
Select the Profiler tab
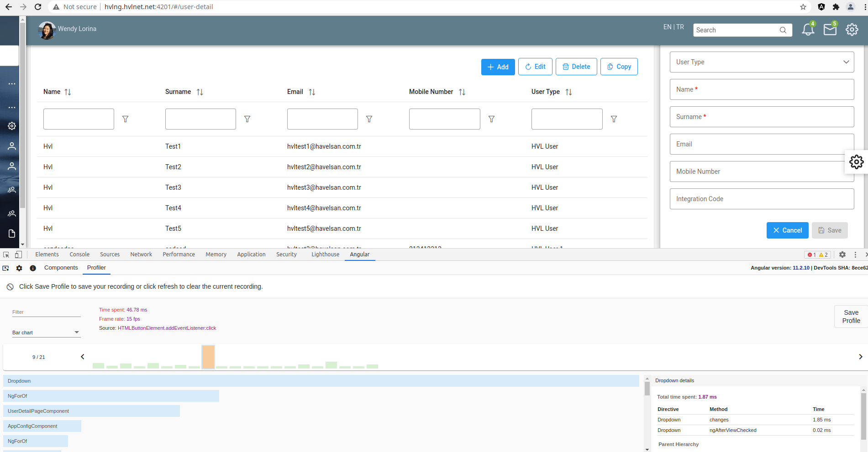96,268
